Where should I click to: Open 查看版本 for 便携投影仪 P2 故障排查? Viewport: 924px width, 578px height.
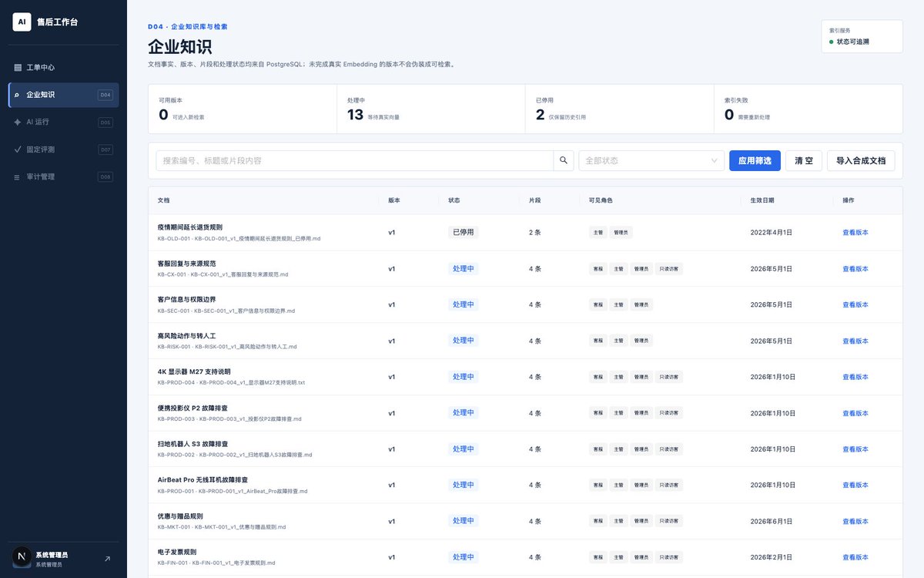tap(855, 413)
